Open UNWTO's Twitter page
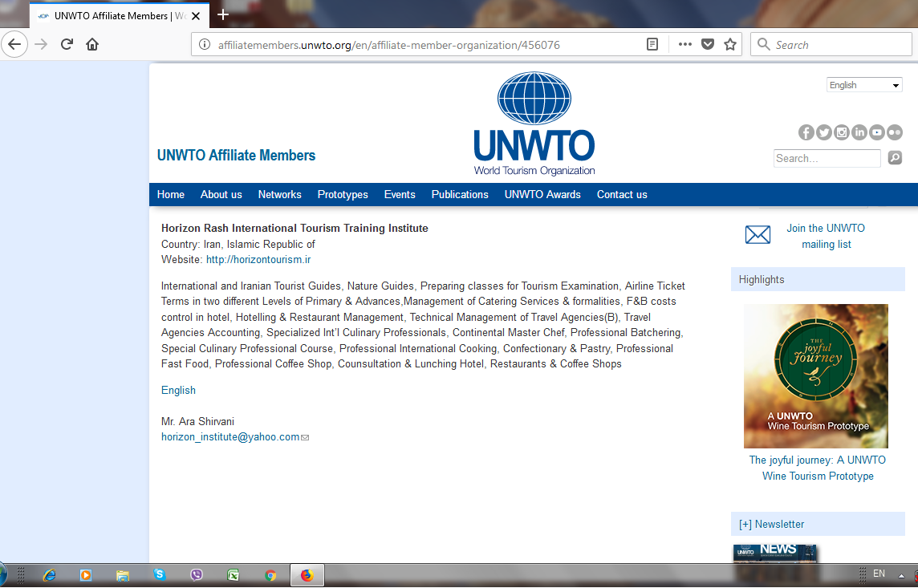918x588 pixels. click(x=824, y=132)
